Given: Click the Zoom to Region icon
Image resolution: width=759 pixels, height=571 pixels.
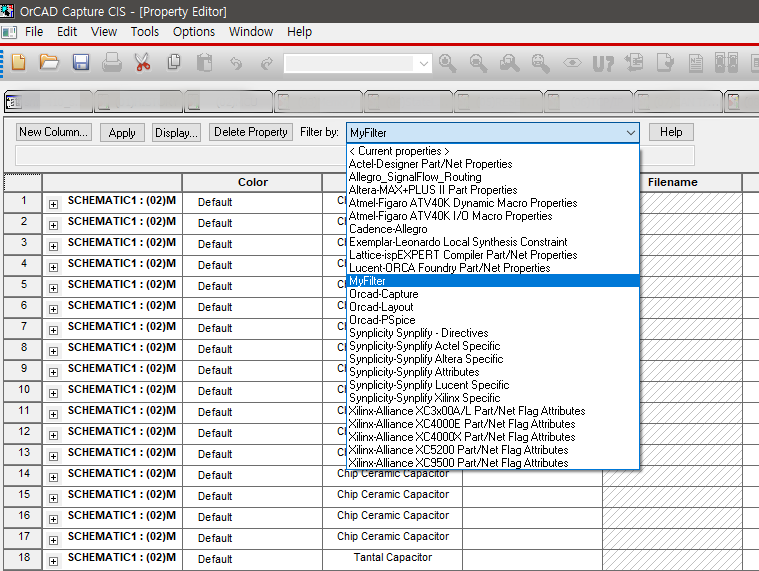Looking at the screenshot, I should [509, 63].
